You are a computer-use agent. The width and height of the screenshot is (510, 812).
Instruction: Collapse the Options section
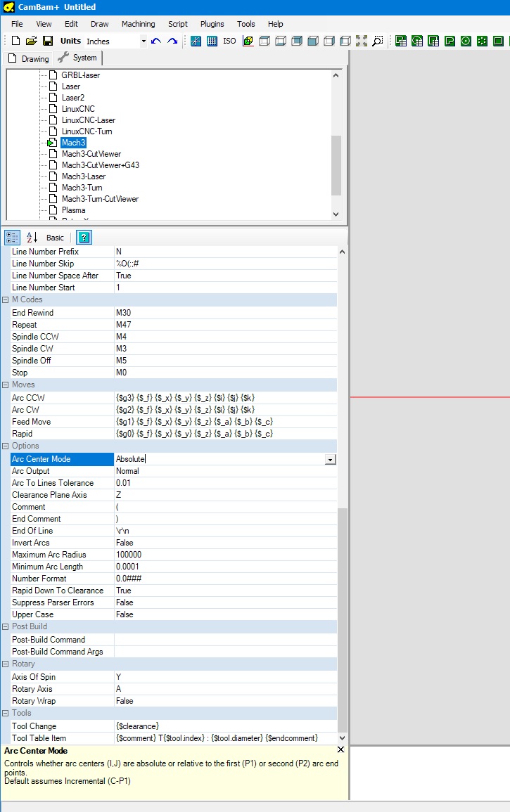5,446
